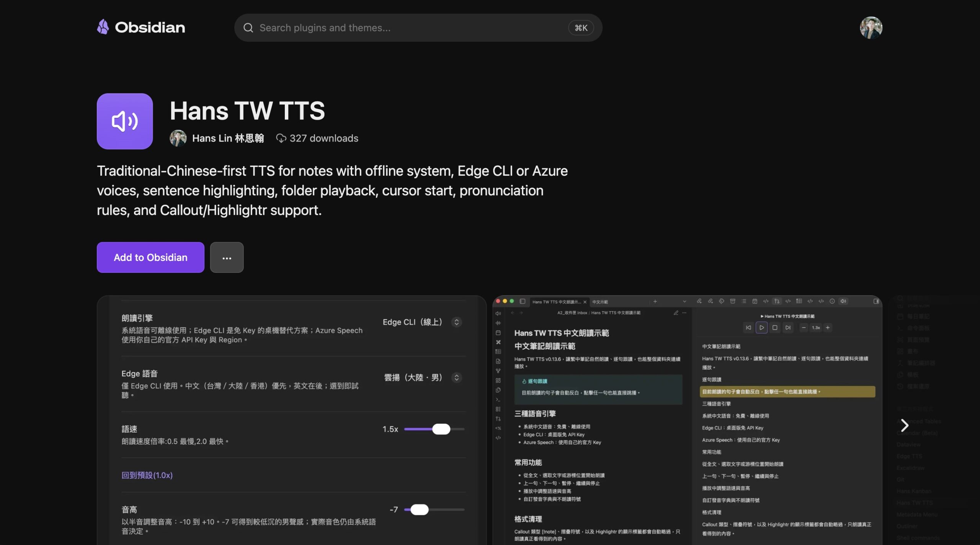Click the speaker icon in demo top toolbar
Viewport: 980px width, 545px height.
click(x=843, y=301)
